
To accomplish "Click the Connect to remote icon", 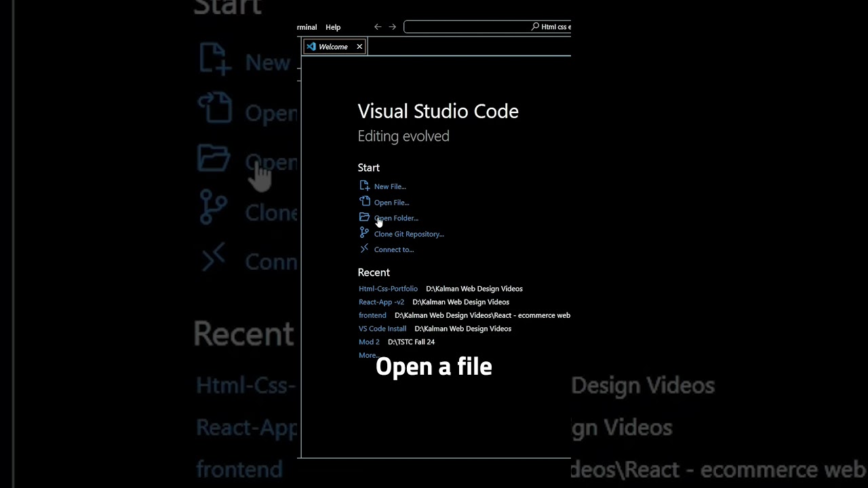I will [x=364, y=249].
